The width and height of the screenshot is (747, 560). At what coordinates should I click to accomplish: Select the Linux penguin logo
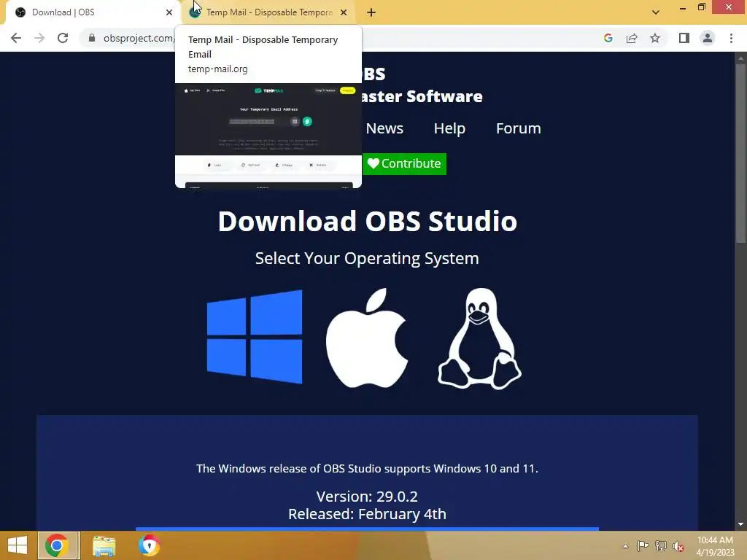479,338
